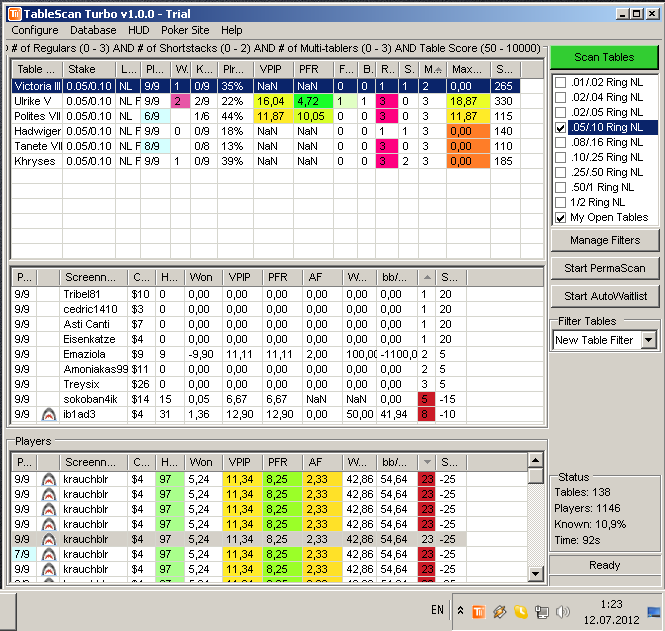This screenshot has width=665, height=631.
Task: Open the Help menu
Action: click(232, 30)
